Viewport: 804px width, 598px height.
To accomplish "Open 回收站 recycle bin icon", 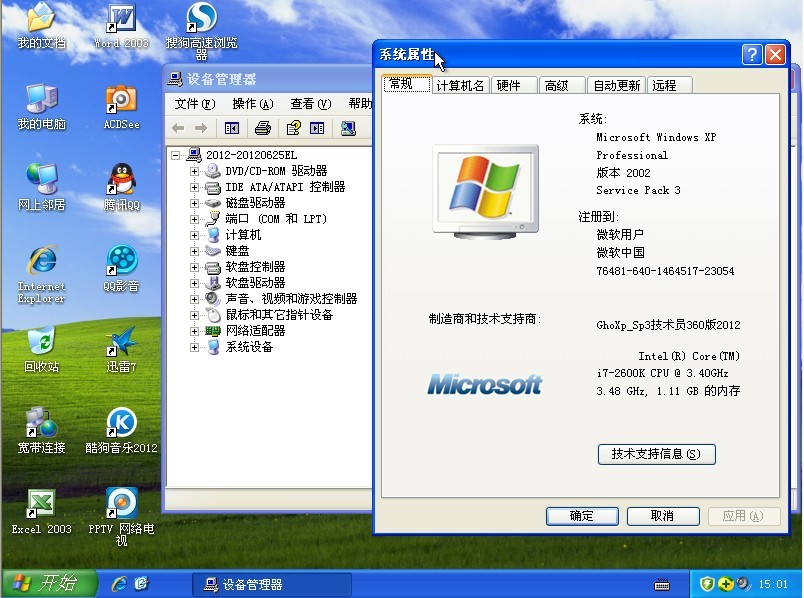I will pos(41,349).
